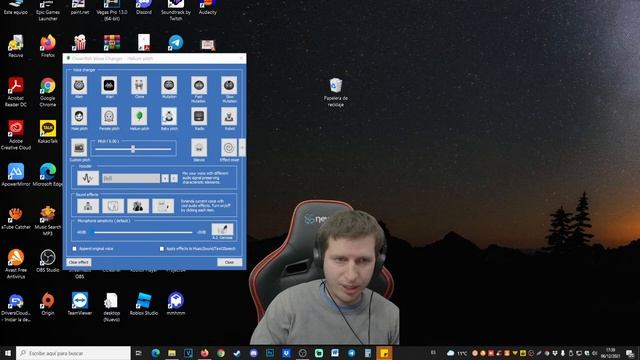The height and width of the screenshot is (360, 640).
Task: Select the Fast Mutation voice effect
Action: point(199,86)
